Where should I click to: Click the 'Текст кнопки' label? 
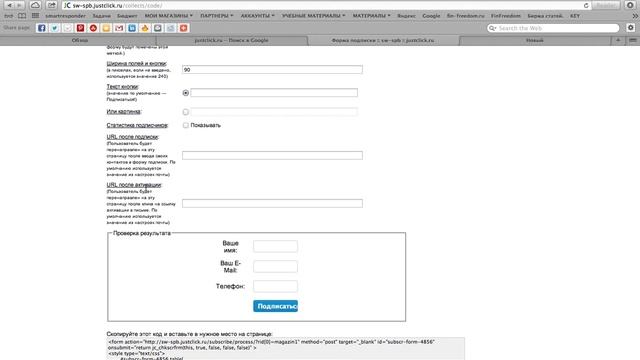click(x=122, y=87)
